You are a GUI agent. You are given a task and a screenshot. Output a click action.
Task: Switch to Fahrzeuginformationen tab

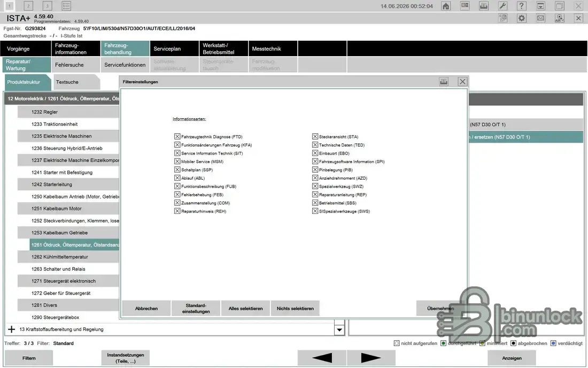point(76,49)
